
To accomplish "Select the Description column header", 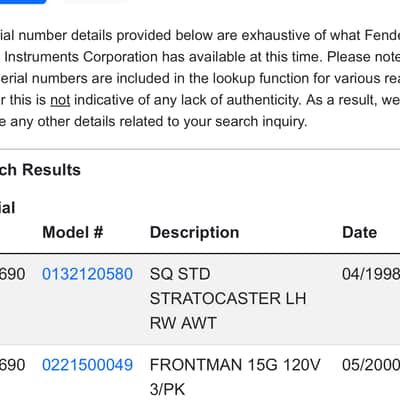I will (195, 233).
